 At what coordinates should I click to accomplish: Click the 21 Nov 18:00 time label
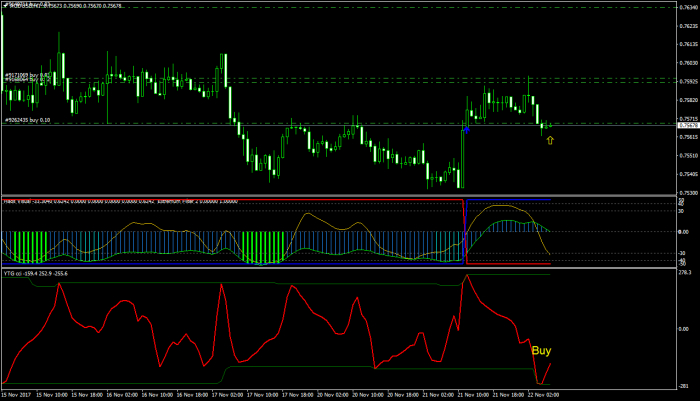pos(508,395)
